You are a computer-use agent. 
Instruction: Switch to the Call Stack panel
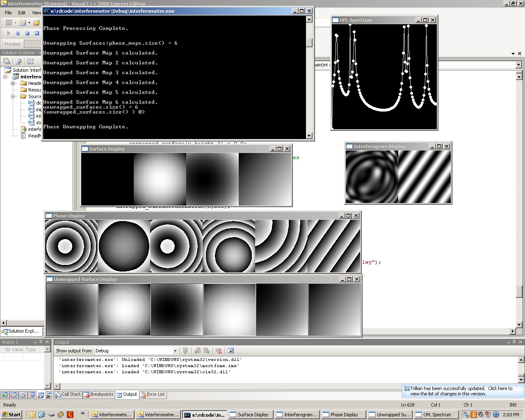pos(70,395)
